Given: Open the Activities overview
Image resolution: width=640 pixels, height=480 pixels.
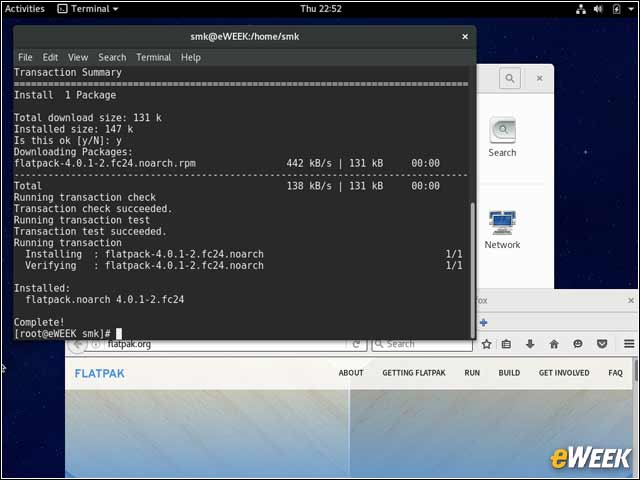Looking at the screenshot, I should (24, 9).
